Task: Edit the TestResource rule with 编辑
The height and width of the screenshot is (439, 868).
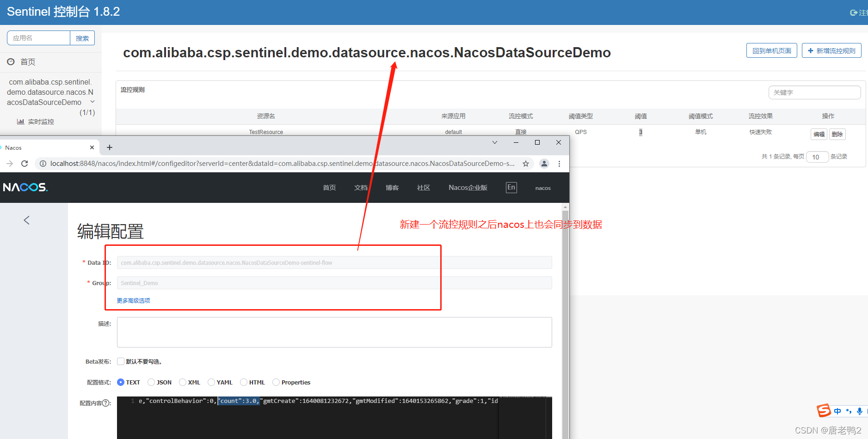Action: point(819,134)
